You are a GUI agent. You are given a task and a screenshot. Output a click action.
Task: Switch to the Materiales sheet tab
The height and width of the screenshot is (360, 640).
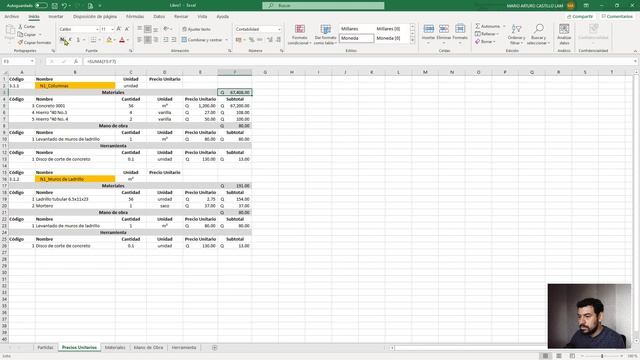pyautogui.click(x=115, y=348)
